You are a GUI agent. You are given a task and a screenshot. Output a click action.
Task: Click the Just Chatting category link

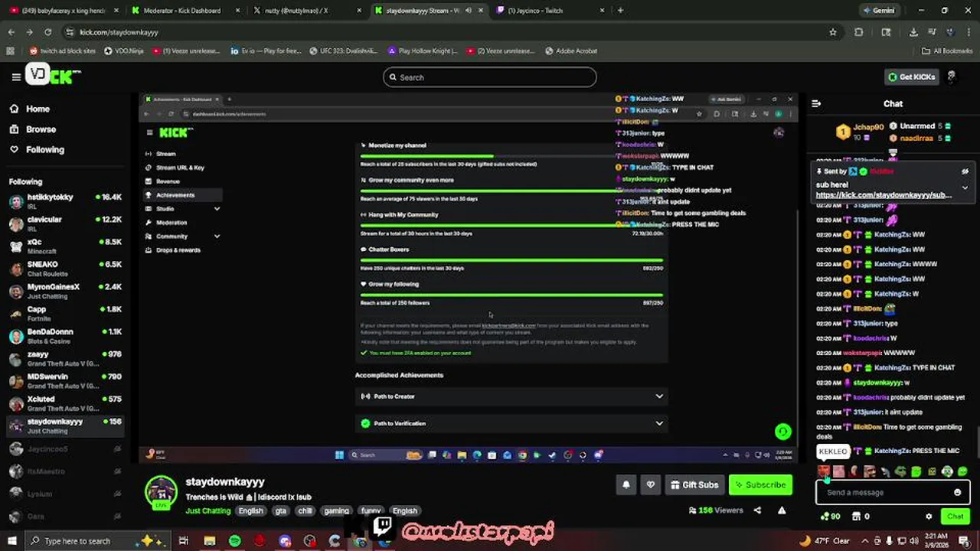208,511
